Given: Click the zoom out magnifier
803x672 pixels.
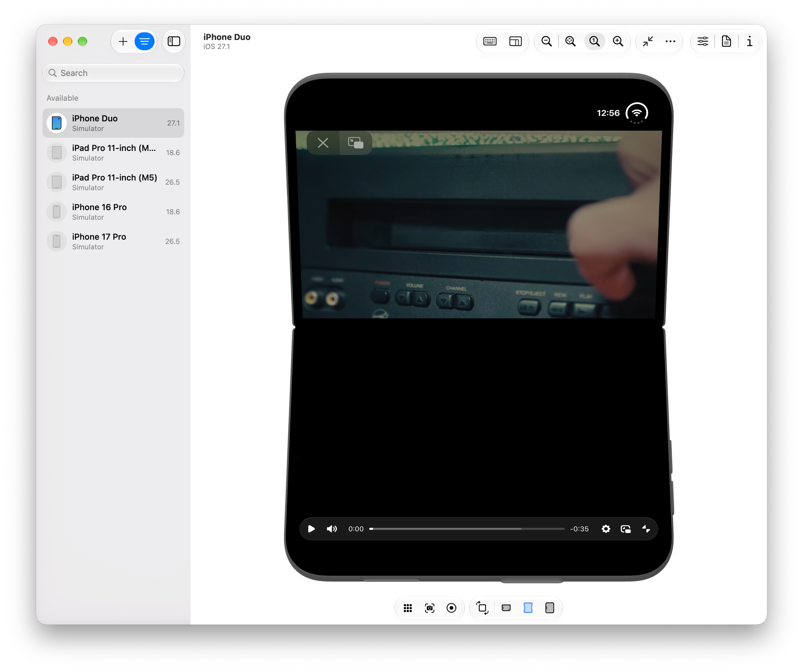Looking at the screenshot, I should [x=546, y=41].
